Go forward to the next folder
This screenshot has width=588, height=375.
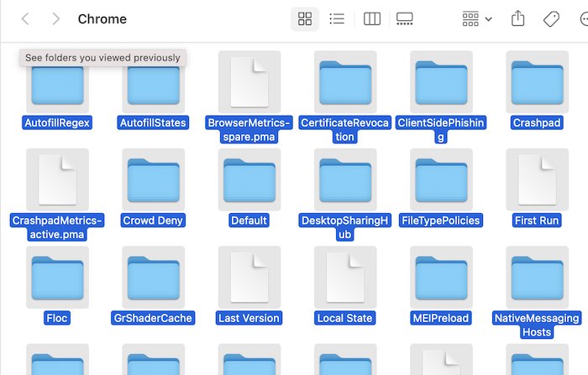pyautogui.click(x=55, y=18)
